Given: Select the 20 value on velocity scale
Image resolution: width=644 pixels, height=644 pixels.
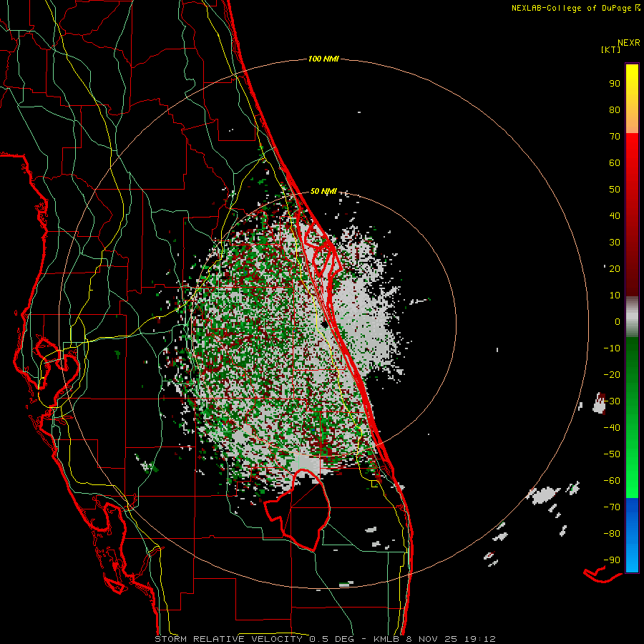Looking at the screenshot, I should 615,268.
